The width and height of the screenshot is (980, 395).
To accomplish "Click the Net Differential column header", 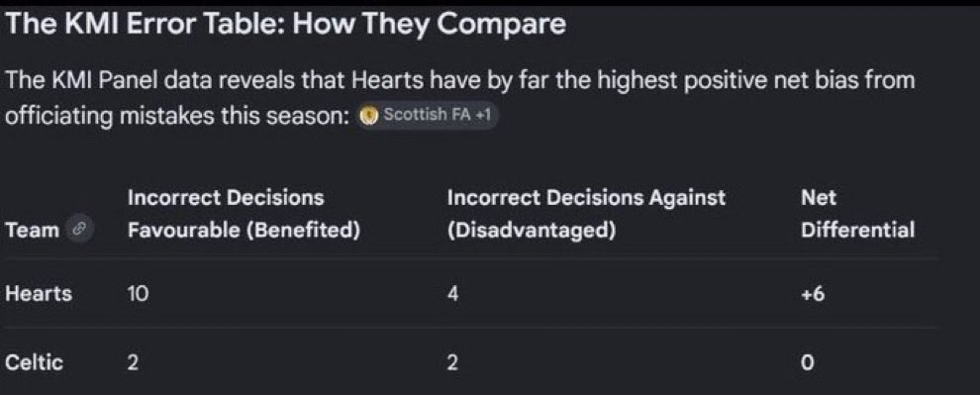I will 857,215.
